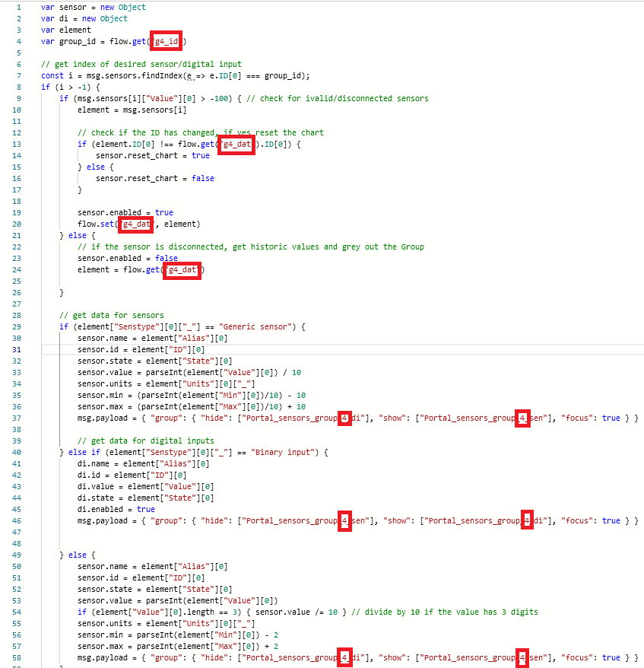The height and width of the screenshot is (668, 644).
Task: Click line number 58 in the gutter
Action: [17, 658]
